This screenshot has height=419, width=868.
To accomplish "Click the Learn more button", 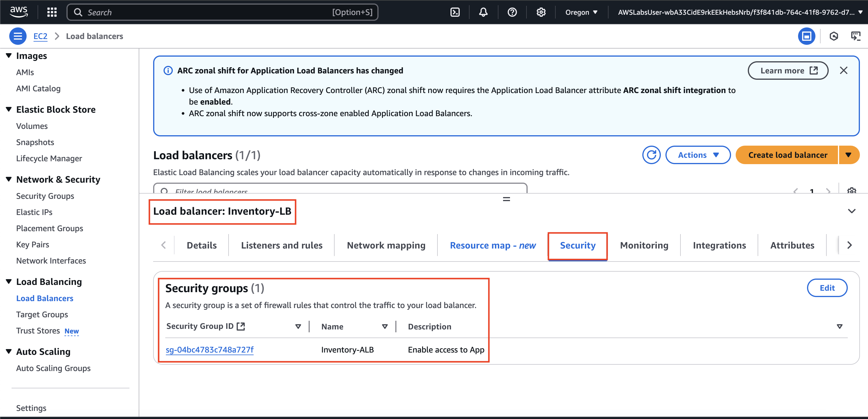I will pyautogui.click(x=788, y=71).
